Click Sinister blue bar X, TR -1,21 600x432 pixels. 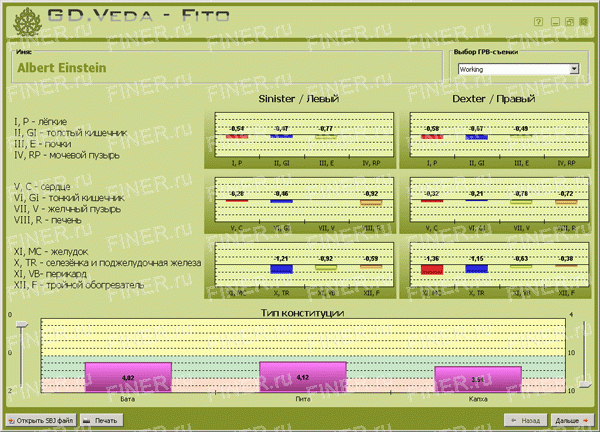click(282, 269)
